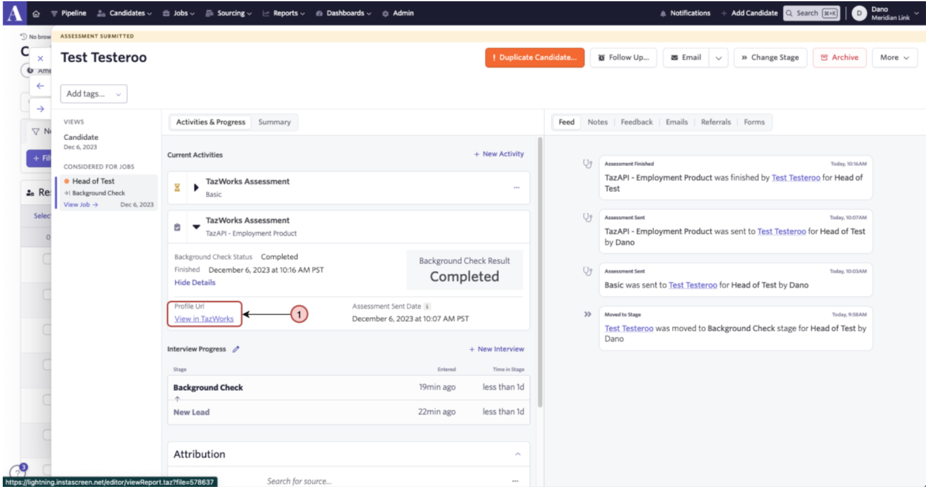Open the home icon in top navigation

pyautogui.click(x=36, y=13)
